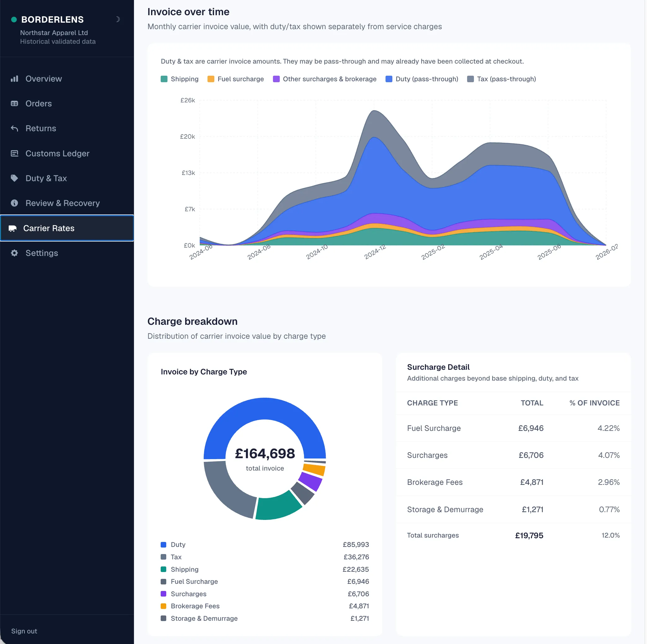
Task: Toggle the Tax (pass-through) legend entry
Action: click(x=502, y=79)
